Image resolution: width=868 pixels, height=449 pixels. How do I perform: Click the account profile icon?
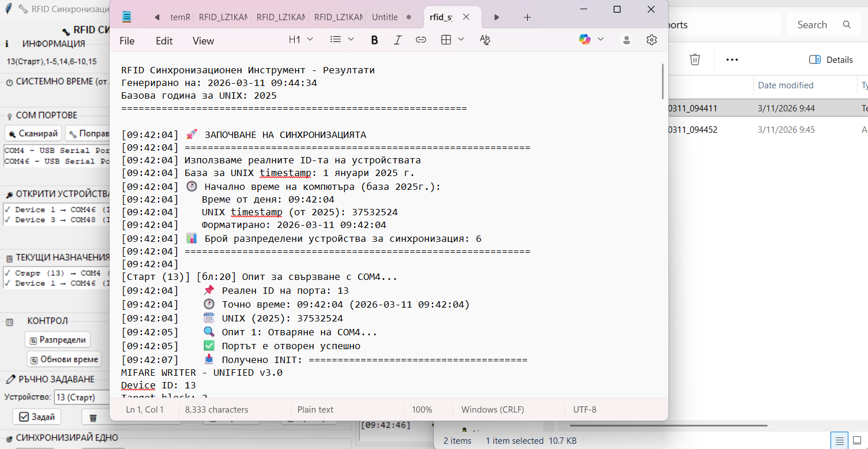coord(626,40)
